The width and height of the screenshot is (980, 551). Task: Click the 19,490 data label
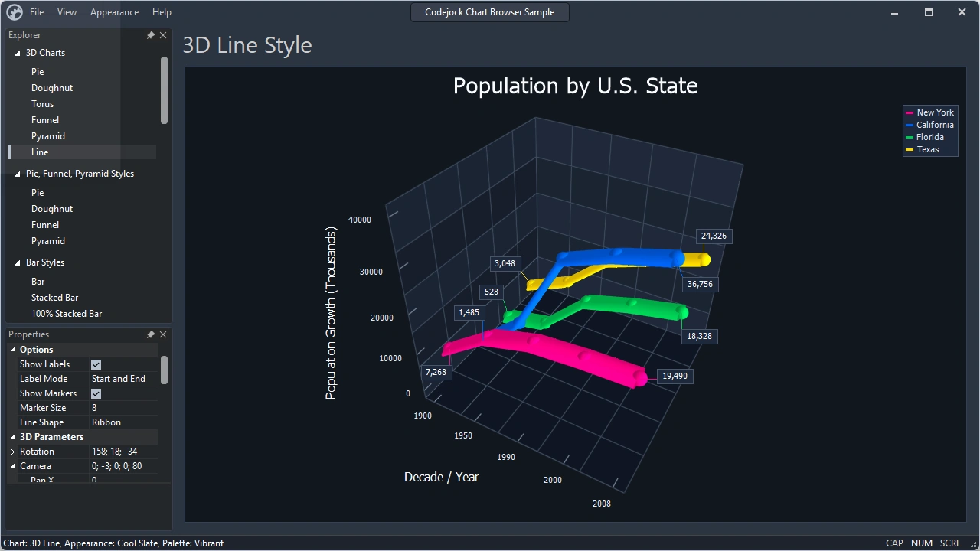click(675, 376)
